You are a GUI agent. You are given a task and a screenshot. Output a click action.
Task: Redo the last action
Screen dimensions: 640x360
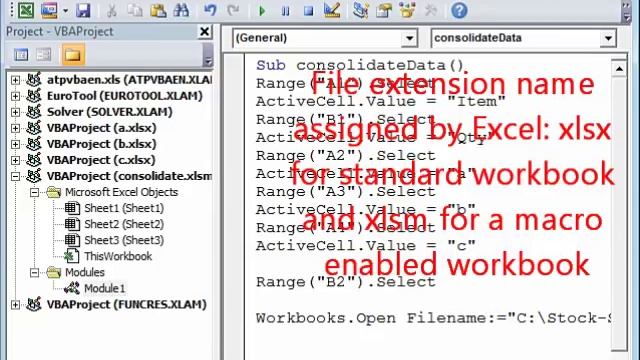(233, 10)
